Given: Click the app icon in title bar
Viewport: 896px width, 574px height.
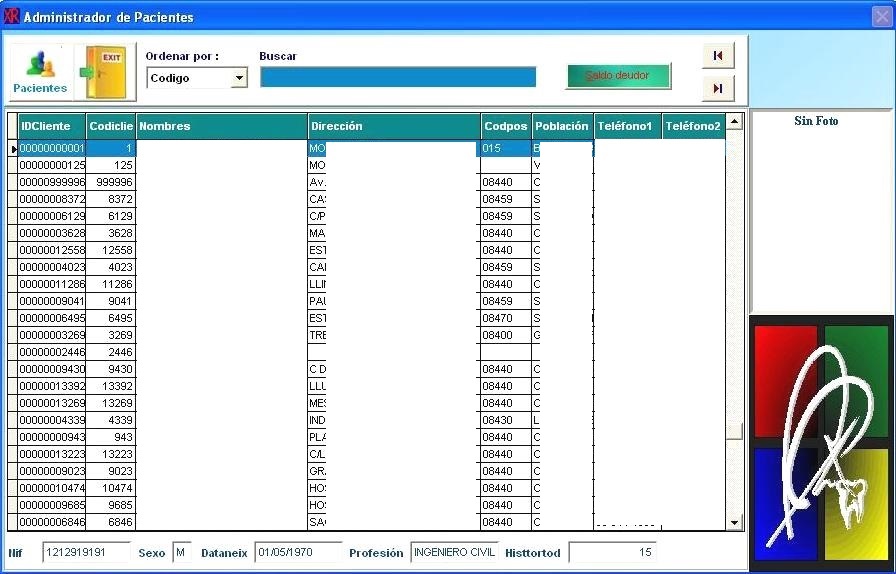Looking at the screenshot, I should [x=12, y=17].
